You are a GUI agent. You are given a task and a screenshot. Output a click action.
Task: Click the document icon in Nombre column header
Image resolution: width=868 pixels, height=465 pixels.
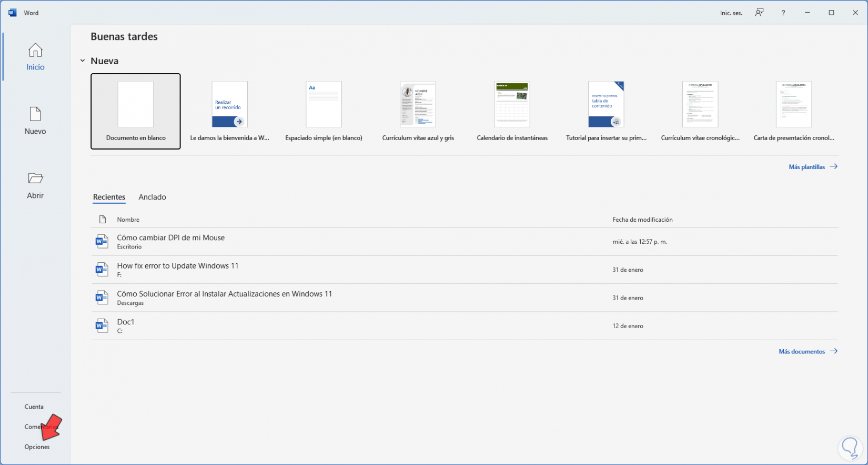(103, 219)
